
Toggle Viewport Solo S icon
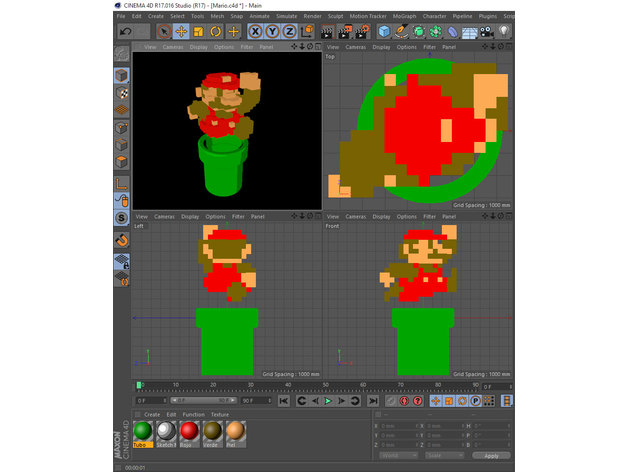pyautogui.click(x=121, y=218)
